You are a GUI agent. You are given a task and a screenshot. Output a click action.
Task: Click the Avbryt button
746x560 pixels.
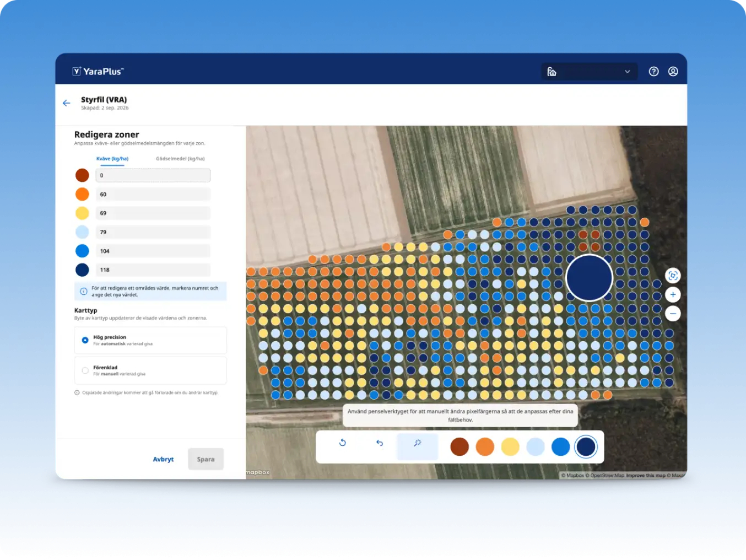click(163, 459)
